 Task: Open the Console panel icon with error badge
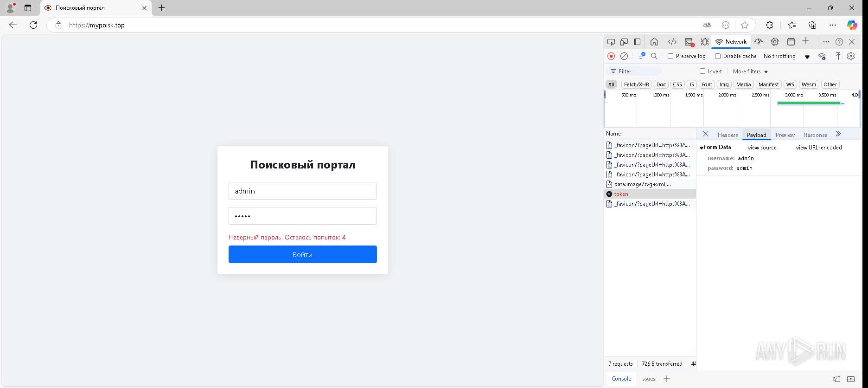(x=689, y=42)
